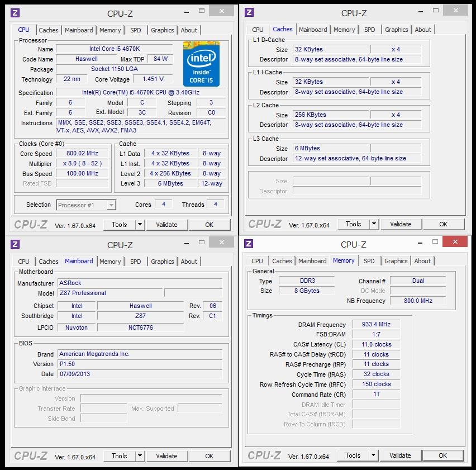Open the Graphics tab in the Mainboard window

pos(163,262)
